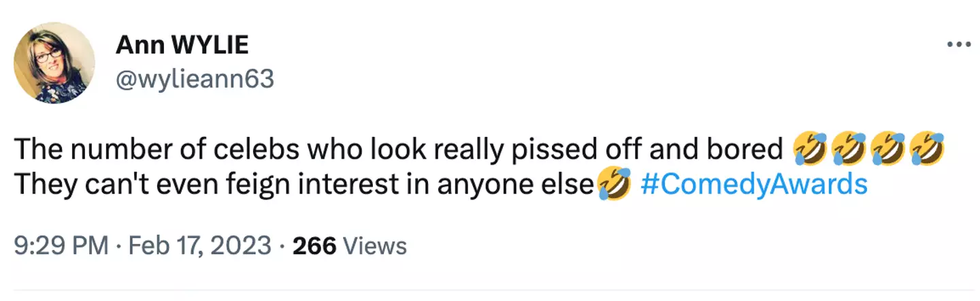Click the second laughing emoji after "bored"

click(848, 150)
